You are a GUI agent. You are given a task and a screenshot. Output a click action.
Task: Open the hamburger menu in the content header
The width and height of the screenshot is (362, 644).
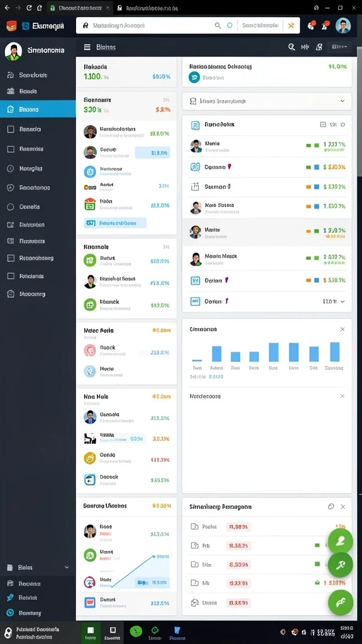87,47
